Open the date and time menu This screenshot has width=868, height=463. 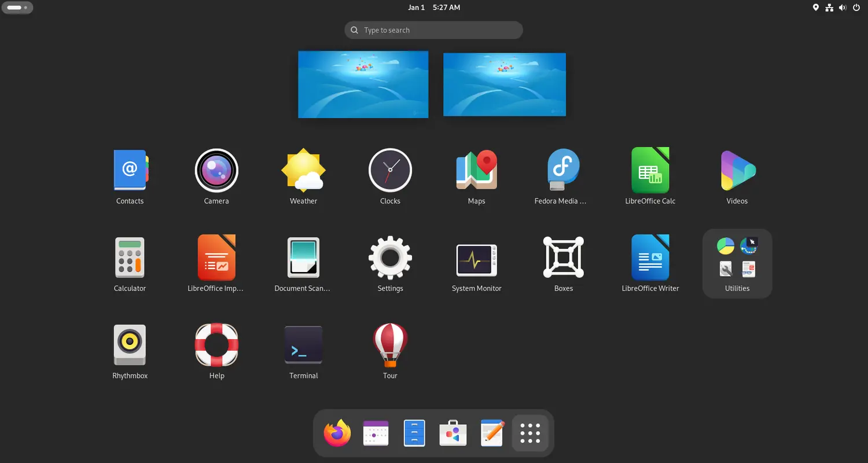tap(434, 8)
